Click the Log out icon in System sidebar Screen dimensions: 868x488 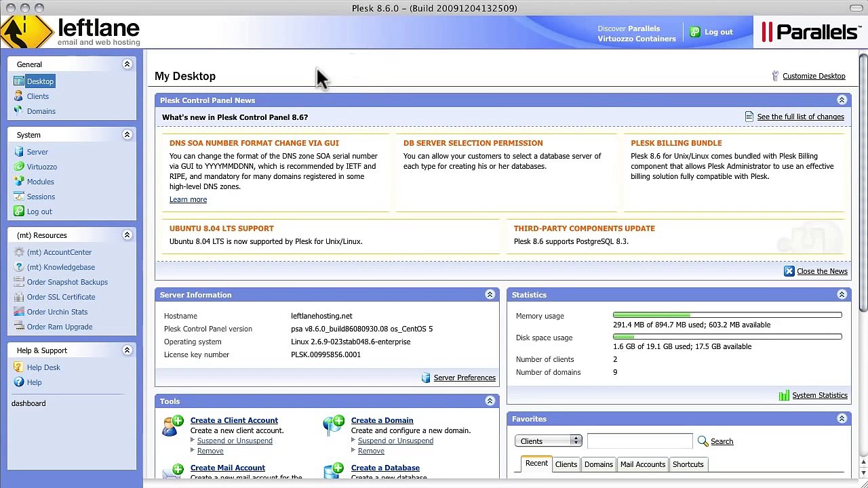point(19,211)
